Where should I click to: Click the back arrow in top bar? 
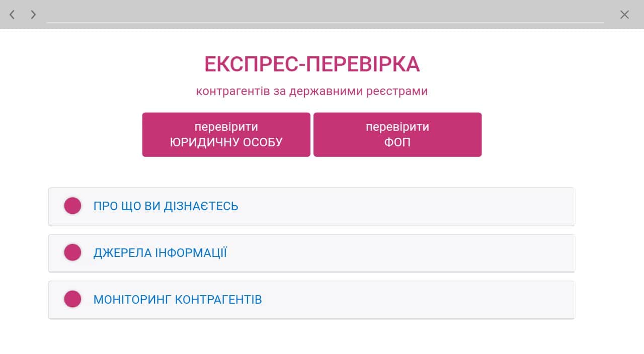click(12, 15)
